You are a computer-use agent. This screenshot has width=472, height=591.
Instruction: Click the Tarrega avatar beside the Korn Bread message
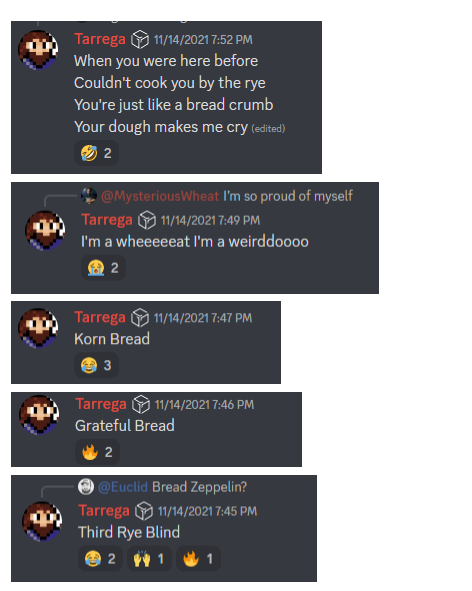click(38, 328)
